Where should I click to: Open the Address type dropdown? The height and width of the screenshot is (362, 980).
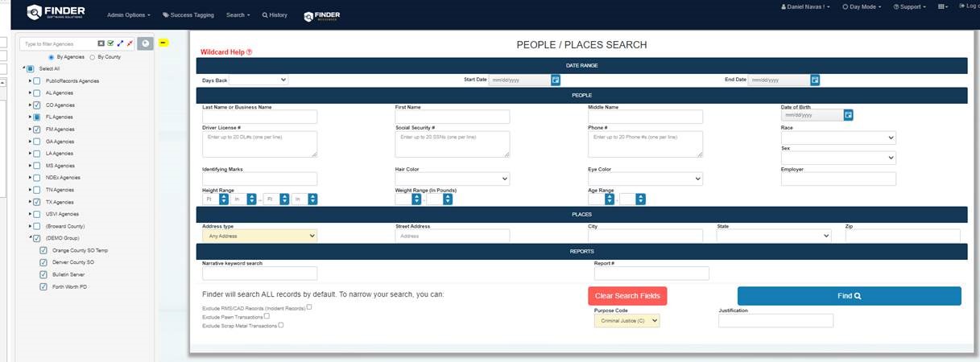click(x=259, y=236)
